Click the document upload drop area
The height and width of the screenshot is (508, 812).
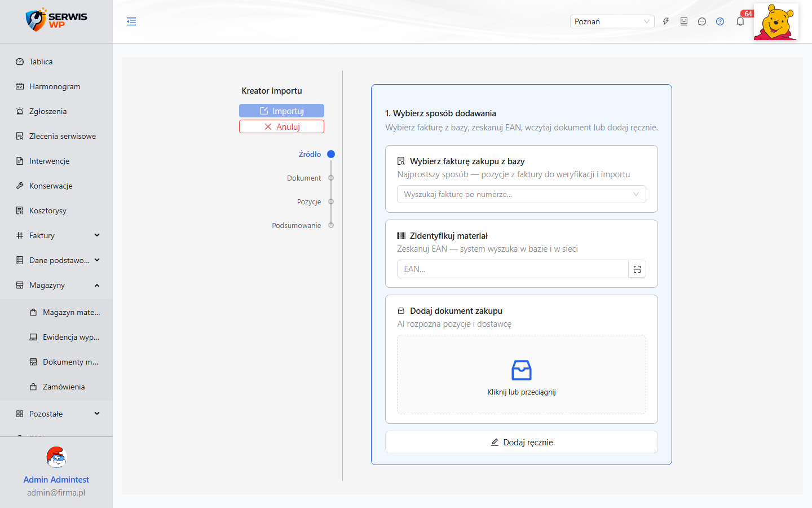tap(522, 375)
